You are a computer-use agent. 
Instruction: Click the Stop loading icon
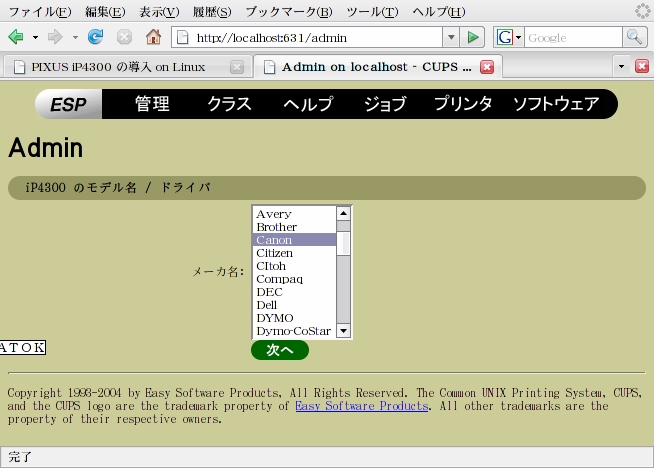tap(124, 37)
